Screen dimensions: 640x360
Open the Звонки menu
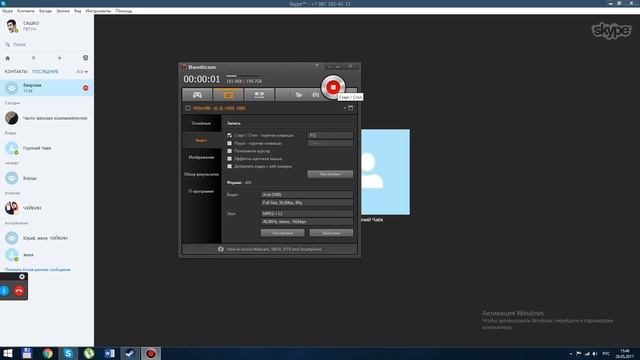click(x=63, y=11)
